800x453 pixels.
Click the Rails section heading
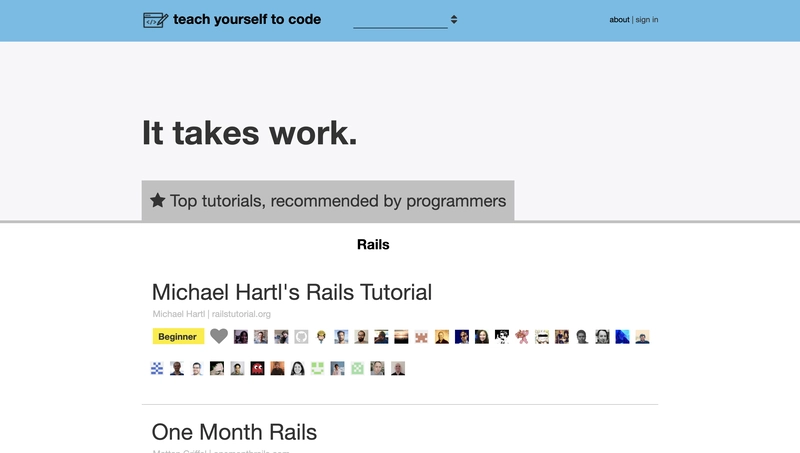point(373,245)
